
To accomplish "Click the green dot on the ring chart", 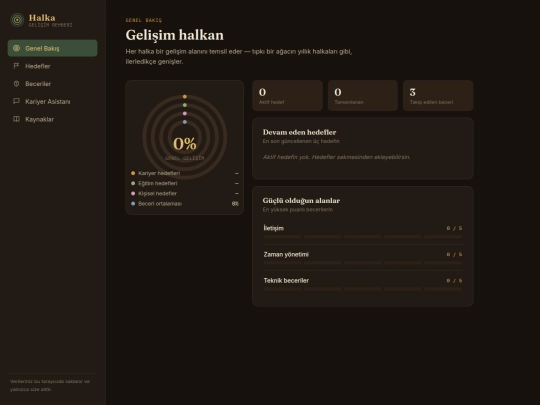I will 185,105.
